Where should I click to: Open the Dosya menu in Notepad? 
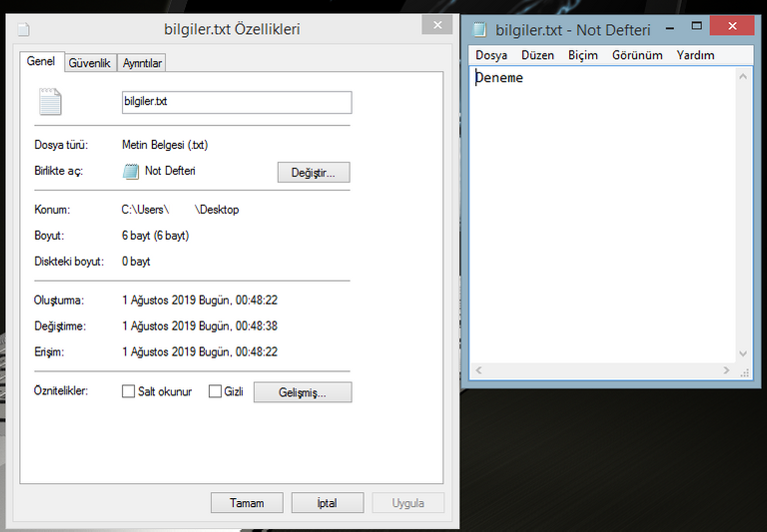click(491, 55)
